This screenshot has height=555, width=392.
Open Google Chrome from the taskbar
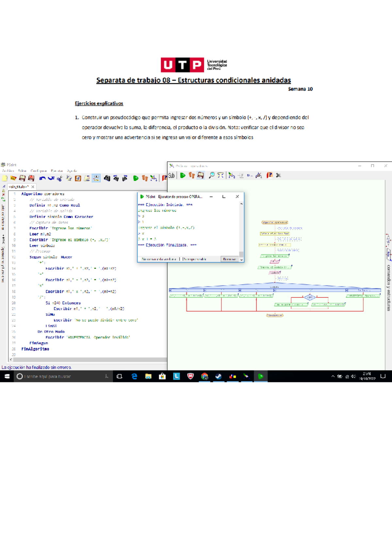click(204, 377)
